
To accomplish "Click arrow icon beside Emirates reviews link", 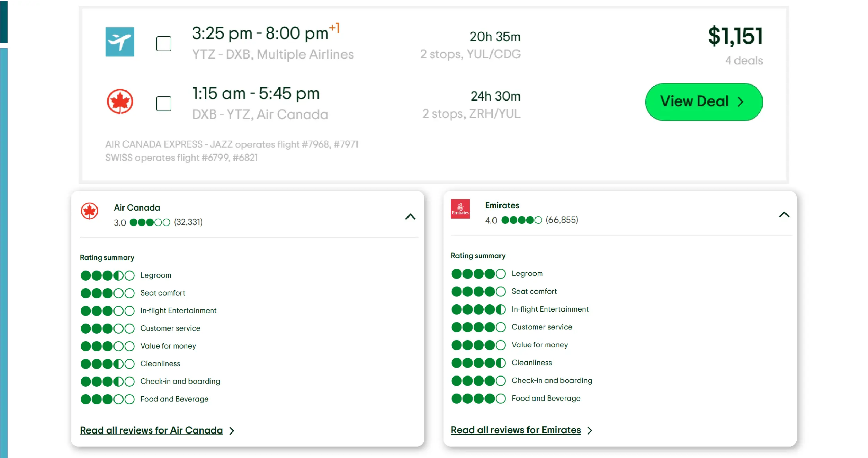I will (x=590, y=430).
